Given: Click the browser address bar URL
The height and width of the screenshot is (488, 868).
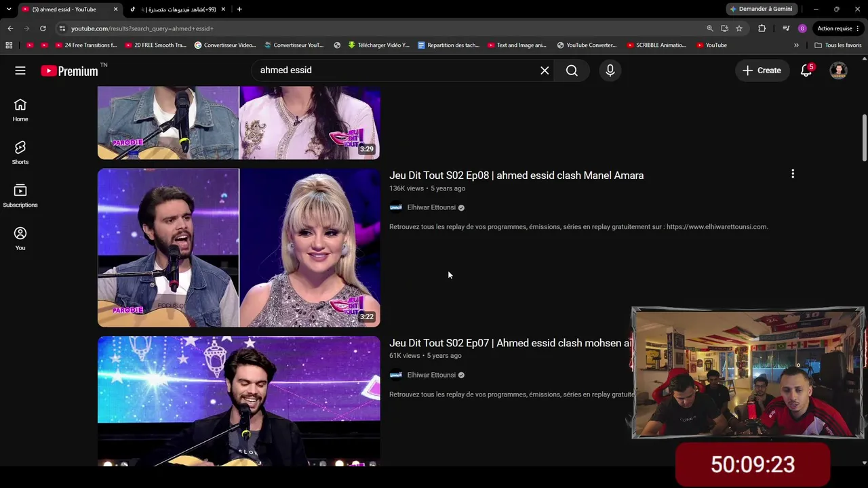Looking at the screenshot, I should (142, 28).
